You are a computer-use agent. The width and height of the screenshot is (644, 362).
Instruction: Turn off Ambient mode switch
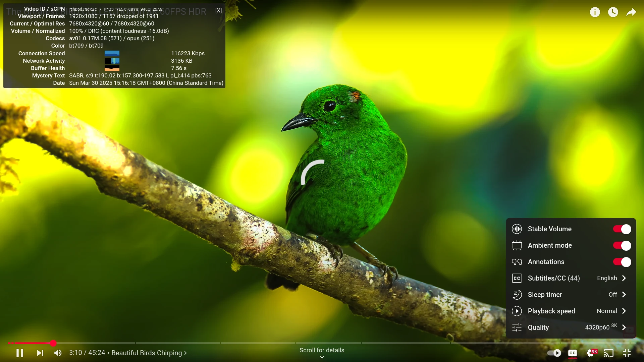pyautogui.click(x=622, y=245)
